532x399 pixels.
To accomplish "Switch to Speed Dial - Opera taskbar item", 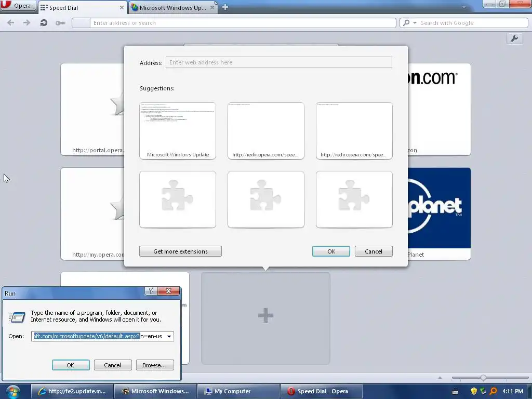I will click(321, 391).
